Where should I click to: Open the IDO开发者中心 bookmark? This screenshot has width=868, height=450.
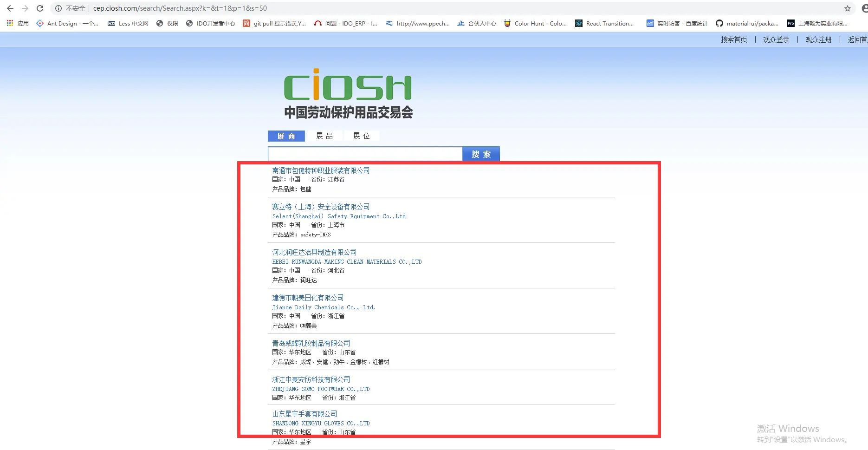(210, 23)
